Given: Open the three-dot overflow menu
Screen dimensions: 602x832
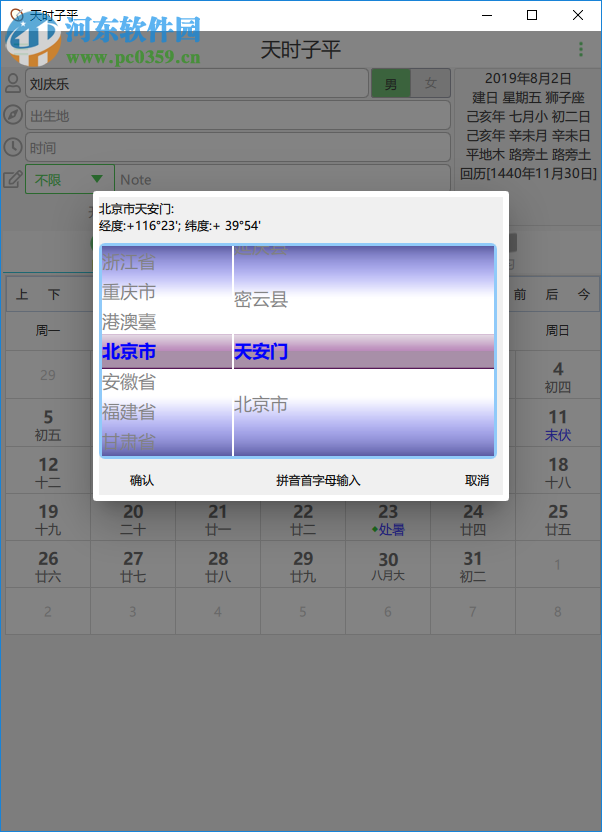Looking at the screenshot, I should click(x=581, y=49).
